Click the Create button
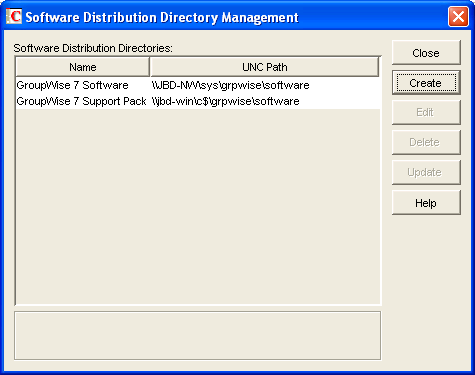The width and height of the screenshot is (475, 375). tap(426, 83)
